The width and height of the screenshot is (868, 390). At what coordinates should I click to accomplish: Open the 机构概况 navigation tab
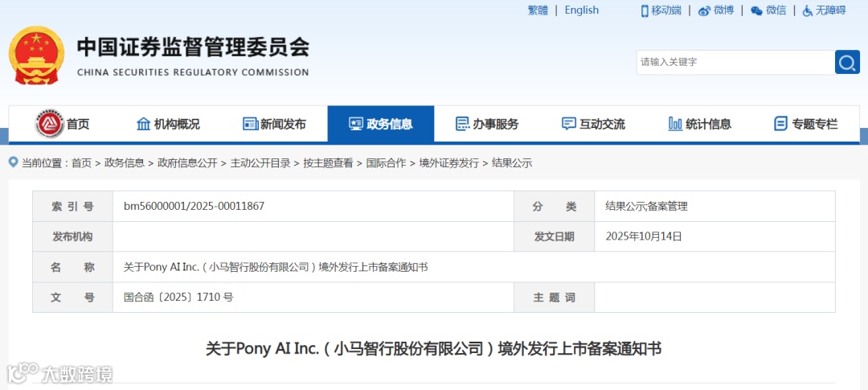(168, 124)
